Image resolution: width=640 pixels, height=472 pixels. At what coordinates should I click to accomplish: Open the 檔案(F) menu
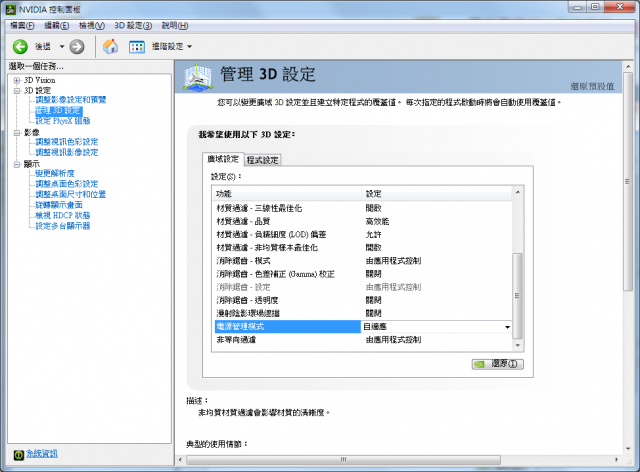click(x=22, y=26)
